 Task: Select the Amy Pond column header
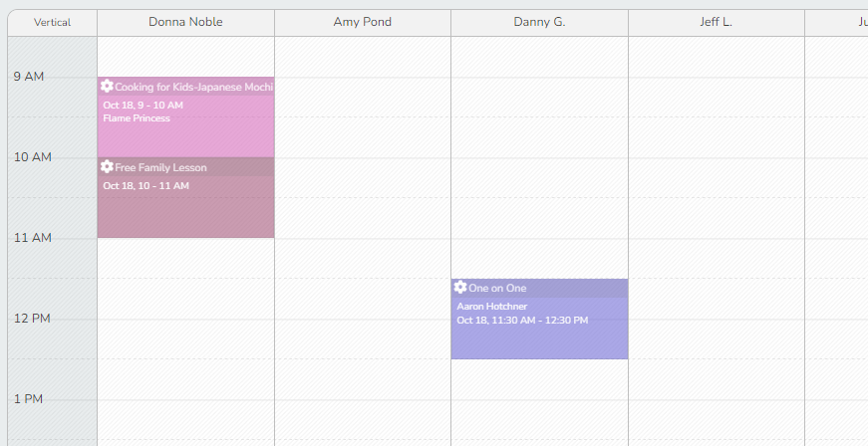[x=363, y=22]
